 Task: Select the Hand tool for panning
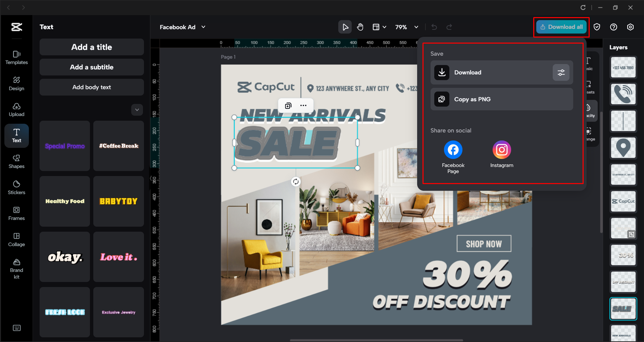click(360, 27)
